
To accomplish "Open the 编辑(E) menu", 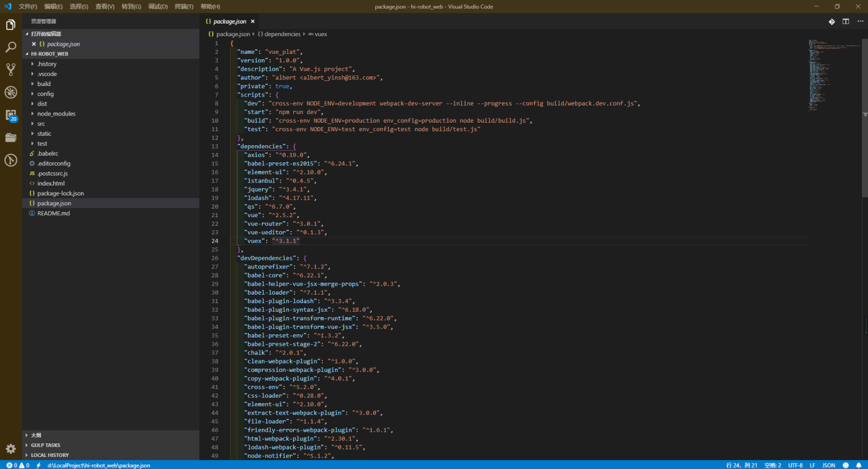I will (x=53, y=7).
